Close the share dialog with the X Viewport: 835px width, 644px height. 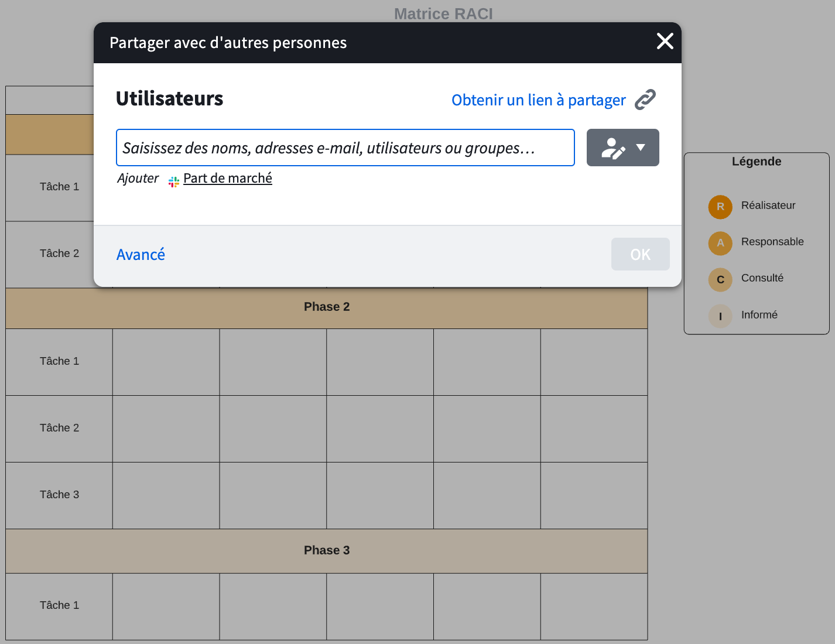[x=665, y=42]
